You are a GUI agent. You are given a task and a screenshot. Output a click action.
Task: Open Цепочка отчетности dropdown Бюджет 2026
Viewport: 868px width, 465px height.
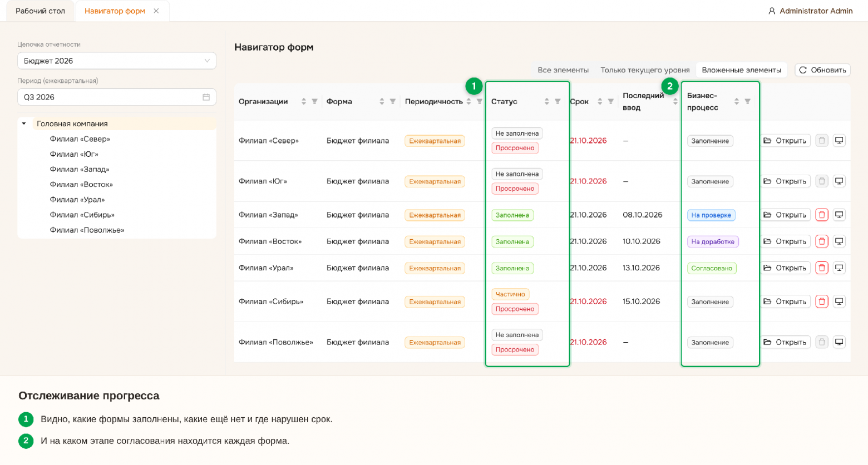(117, 61)
